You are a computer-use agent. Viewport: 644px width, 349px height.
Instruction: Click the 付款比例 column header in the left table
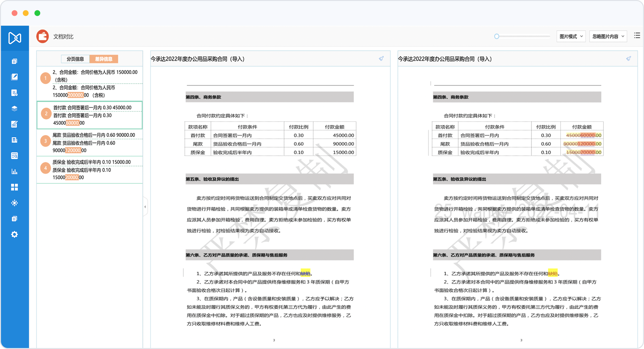tap(298, 127)
